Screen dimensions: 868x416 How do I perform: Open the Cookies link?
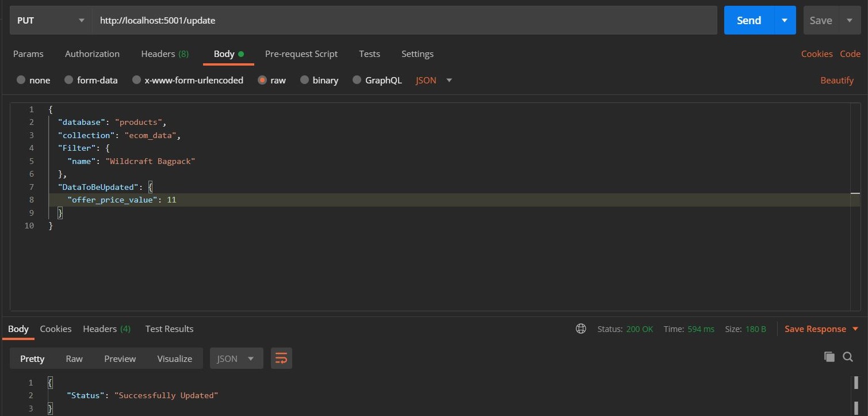tap(817, 54)
